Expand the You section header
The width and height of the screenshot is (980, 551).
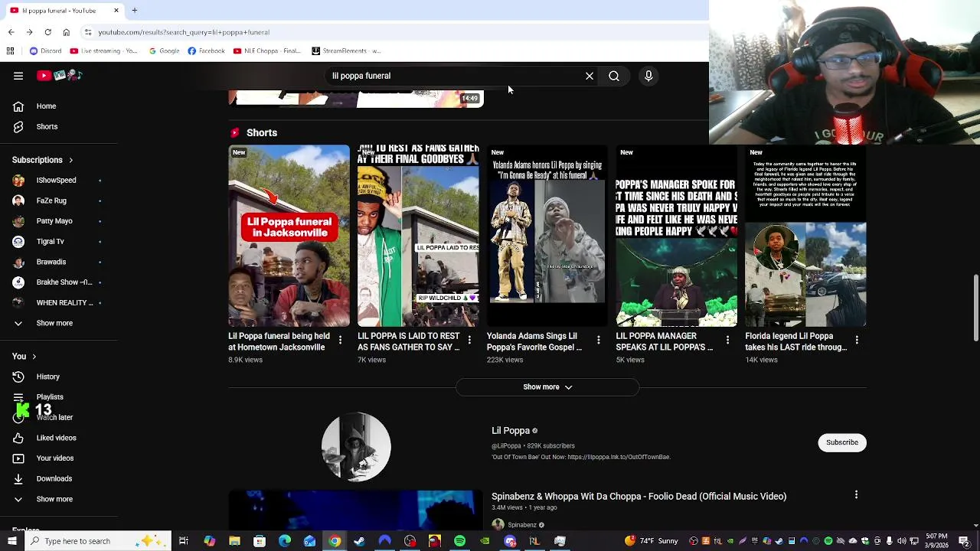click(x=24, y=356)
